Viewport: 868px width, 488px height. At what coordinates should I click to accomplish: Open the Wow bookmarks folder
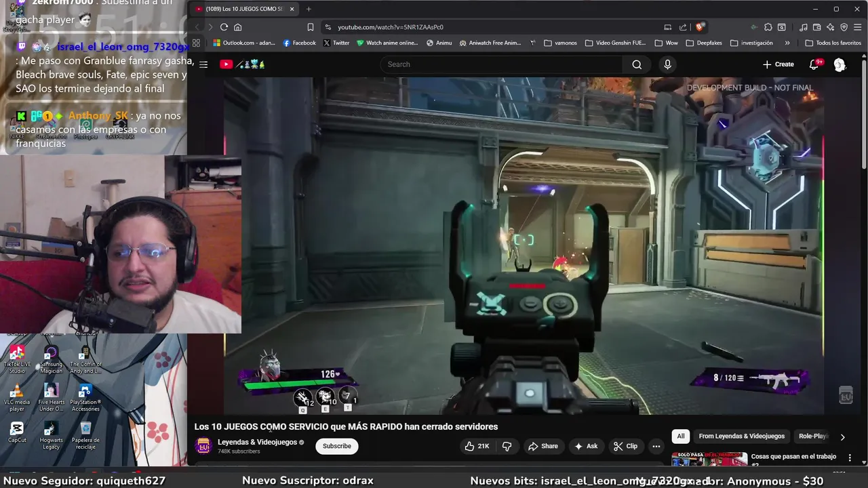(x=665, y=43)
